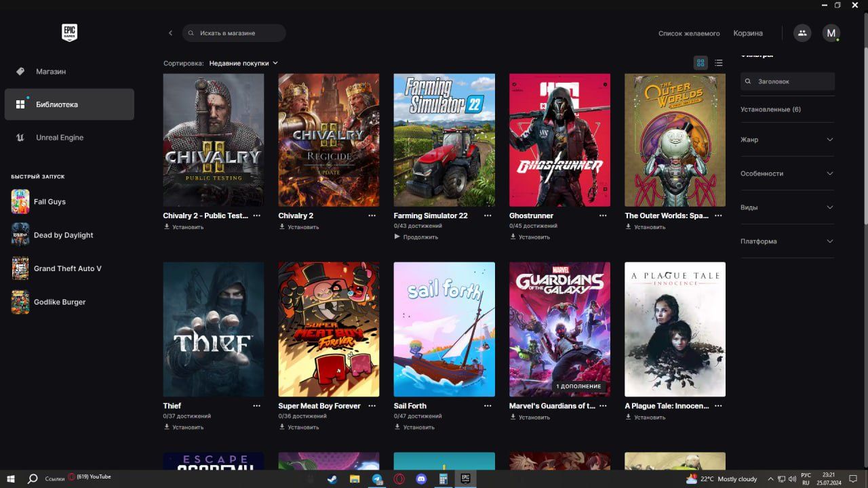Click Установить under Sail Forth
This screenshot has height=488, width=868.
coord(414,427)
